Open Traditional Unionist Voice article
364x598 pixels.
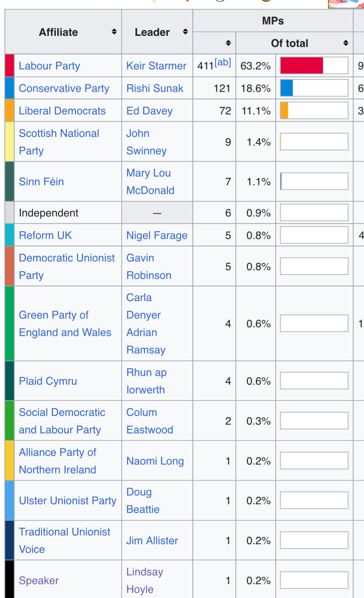pos(64,540)
